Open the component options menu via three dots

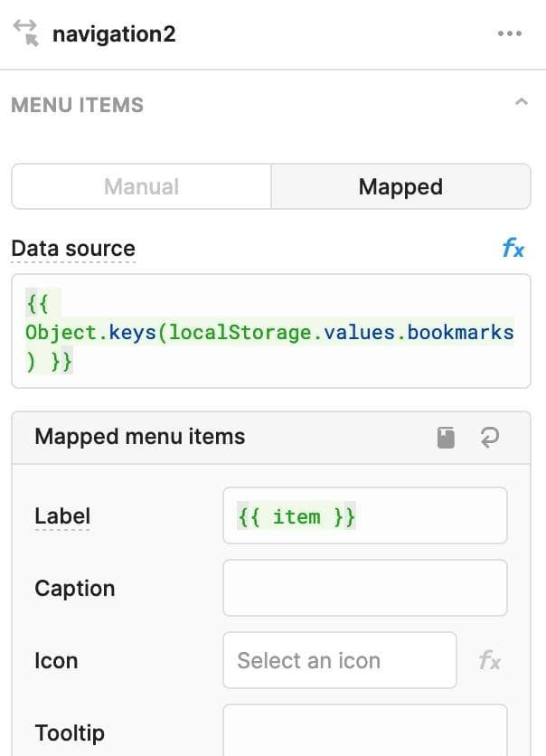coord(510,33)
